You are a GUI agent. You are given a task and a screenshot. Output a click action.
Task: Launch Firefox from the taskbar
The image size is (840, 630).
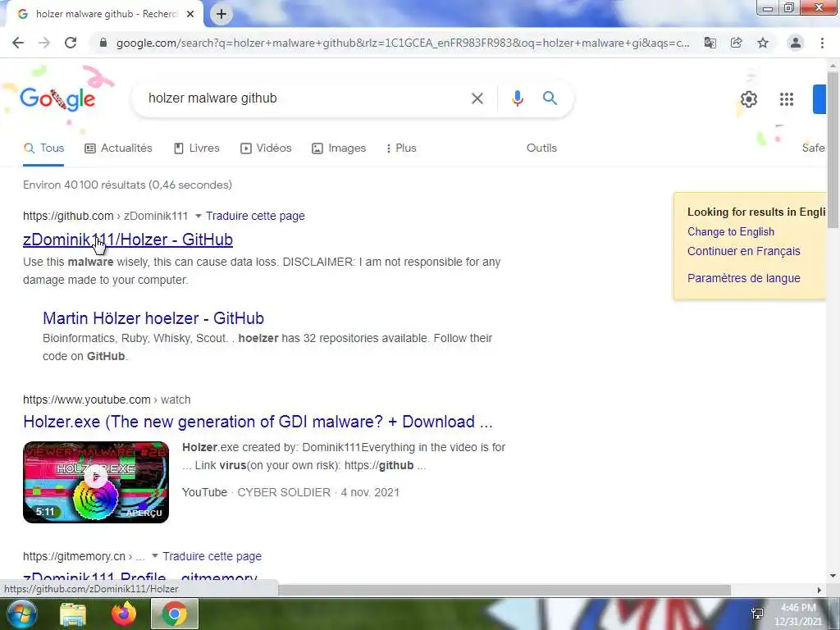[x=124, y=614]
